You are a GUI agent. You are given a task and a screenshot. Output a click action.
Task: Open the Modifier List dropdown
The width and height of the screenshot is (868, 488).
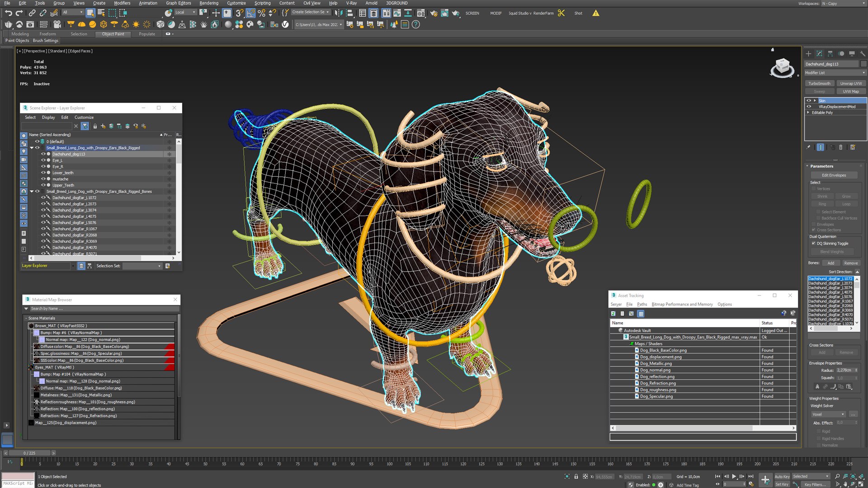[835, 73]
